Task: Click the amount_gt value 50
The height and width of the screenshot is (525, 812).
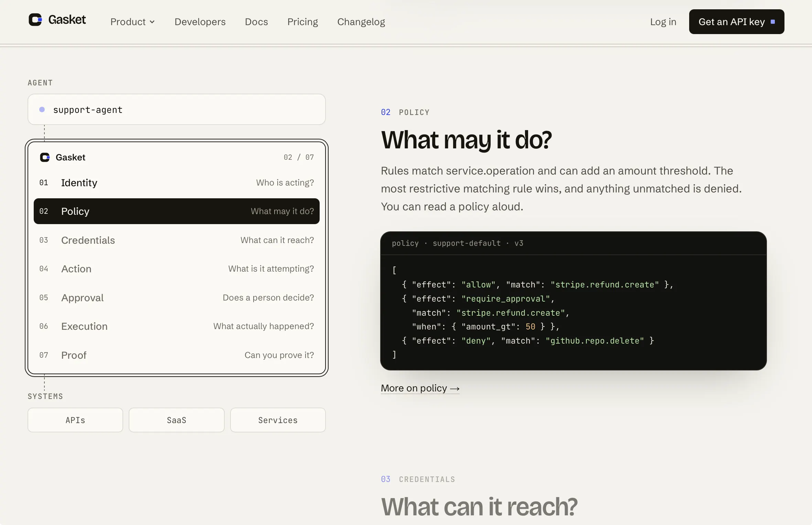Action: coord(530,327)
